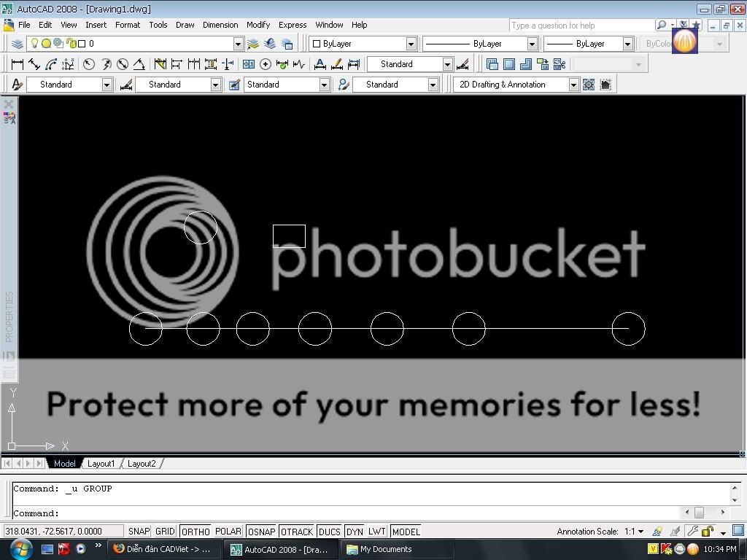Open the ByLayer color dropdown
The width and height of the screenshot is (747, 560).
411,44
